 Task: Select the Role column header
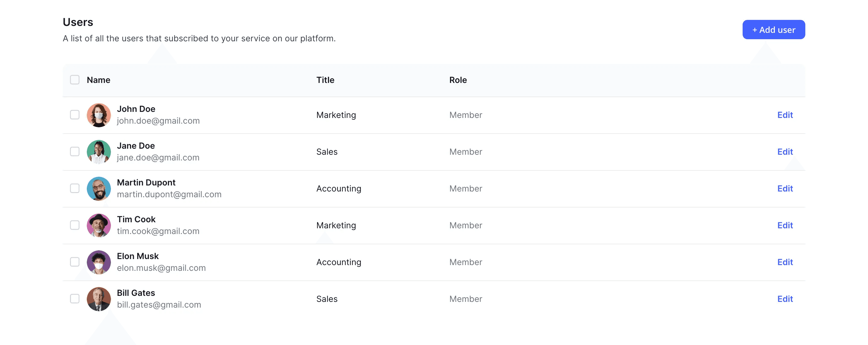(458, 80)
